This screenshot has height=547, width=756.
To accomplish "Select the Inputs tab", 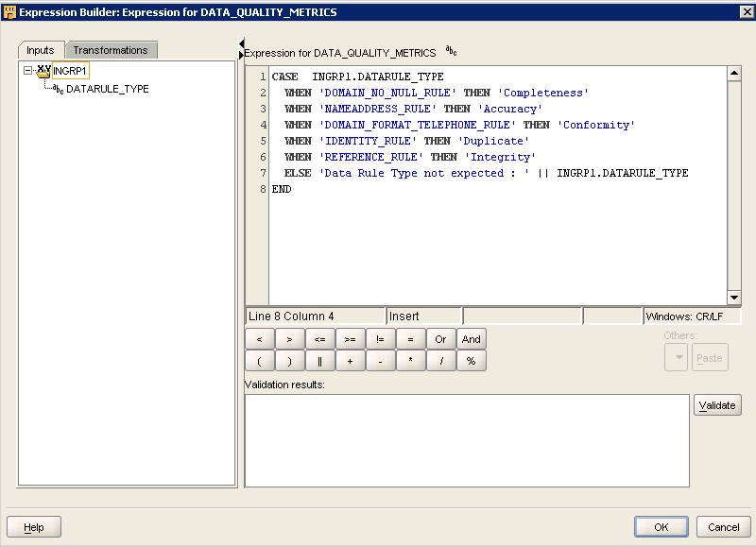I will (39, 49).
